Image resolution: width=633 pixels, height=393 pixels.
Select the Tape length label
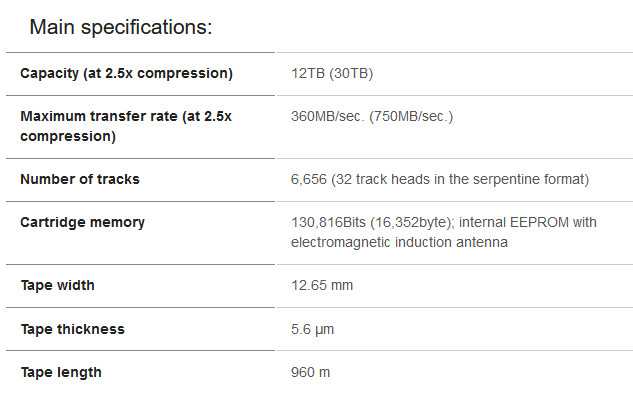tap(61, 372)
